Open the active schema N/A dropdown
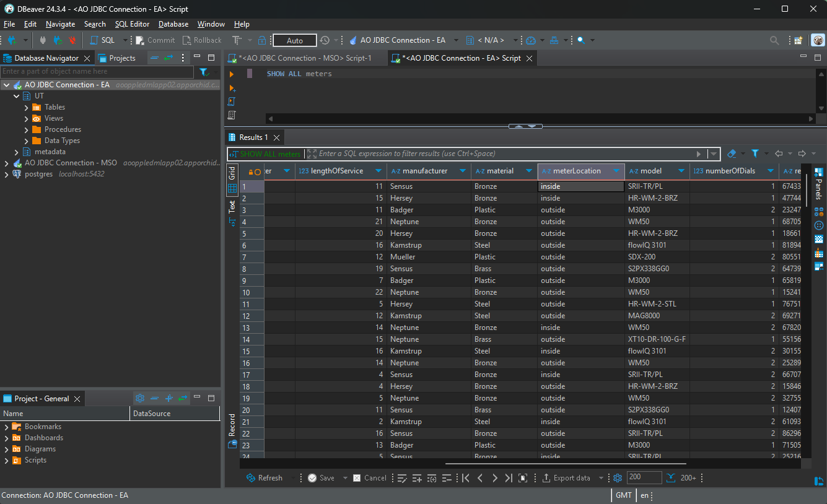 point(491,40)
